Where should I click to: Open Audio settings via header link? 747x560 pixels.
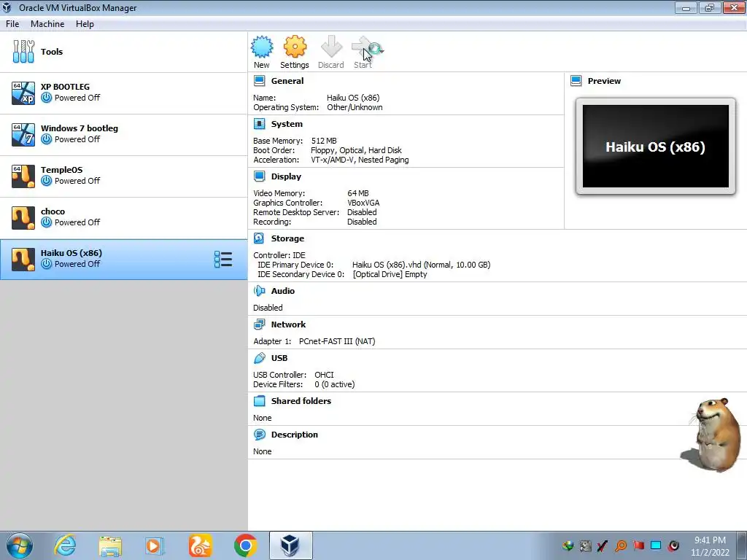coord(282,291)
